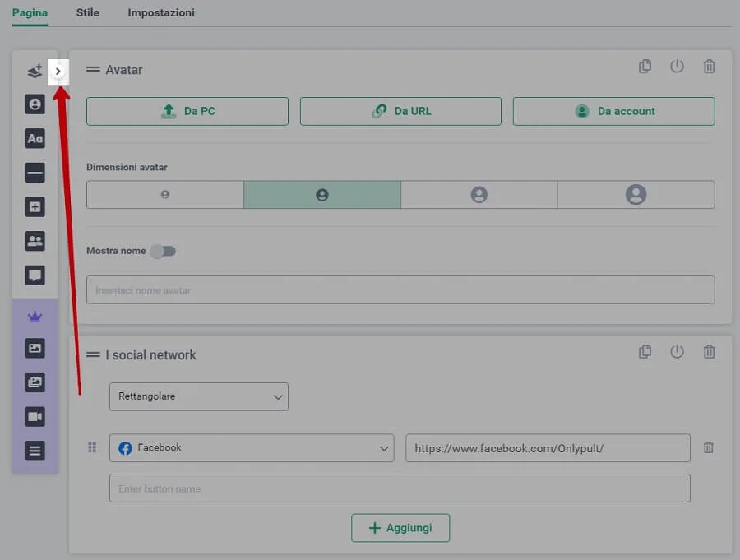Duplicate the Avatar block
Image resolution: width=740 pixels, height=560 pixels.
click(645, 67)
